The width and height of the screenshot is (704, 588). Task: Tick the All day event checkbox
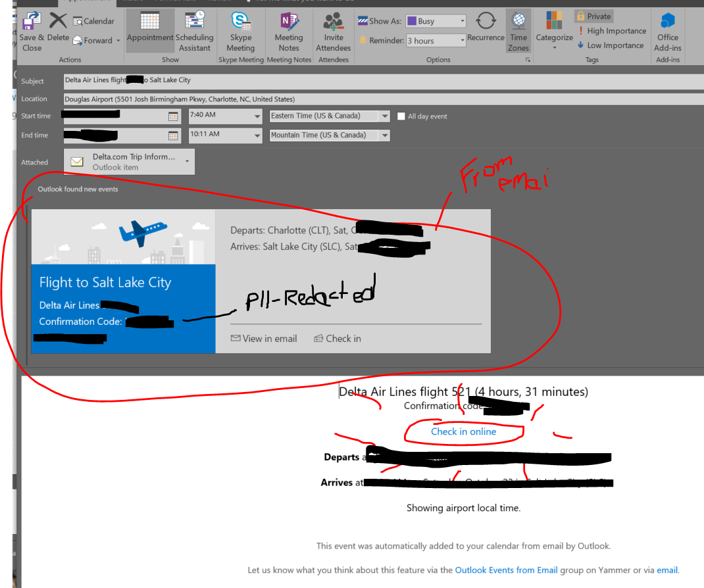(x=401, y=116)
